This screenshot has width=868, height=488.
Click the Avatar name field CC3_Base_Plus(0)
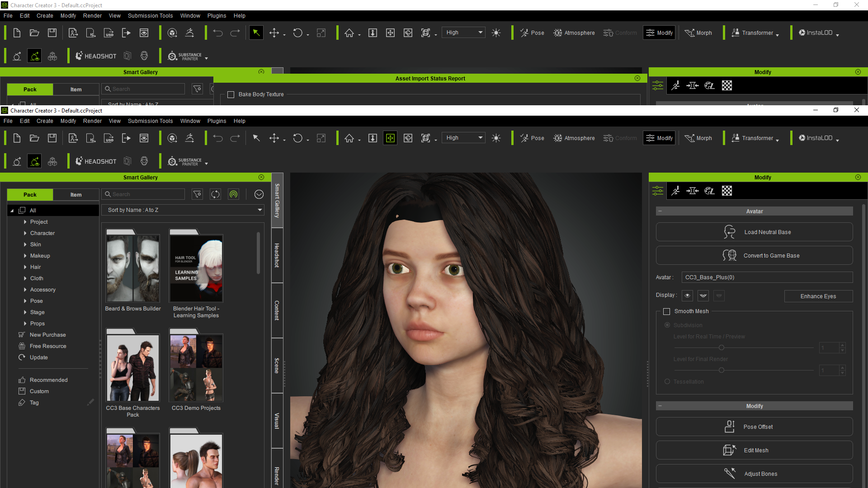(767, 277)
